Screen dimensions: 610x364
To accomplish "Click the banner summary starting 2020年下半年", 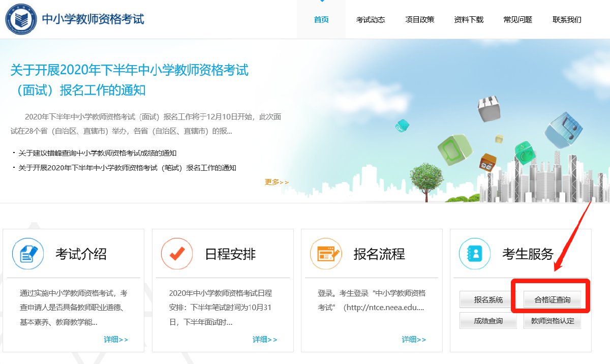I will click(146, 124).
